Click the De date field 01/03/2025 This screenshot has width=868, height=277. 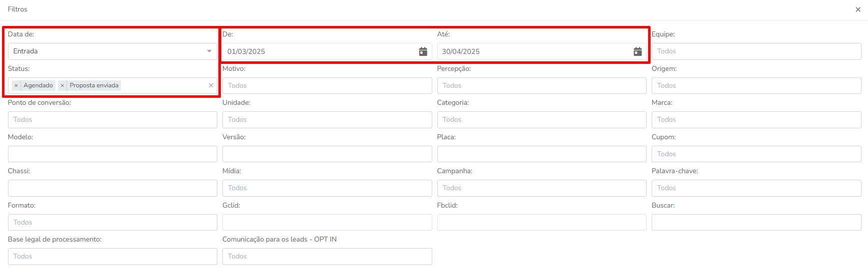point(320,51)
